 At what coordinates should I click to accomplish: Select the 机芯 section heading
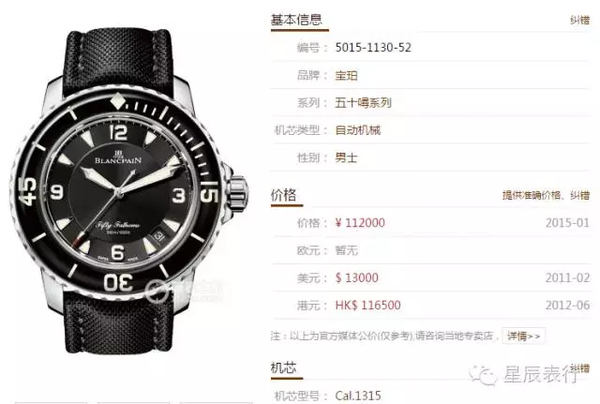pyautogui.click(x=284, y=368)
